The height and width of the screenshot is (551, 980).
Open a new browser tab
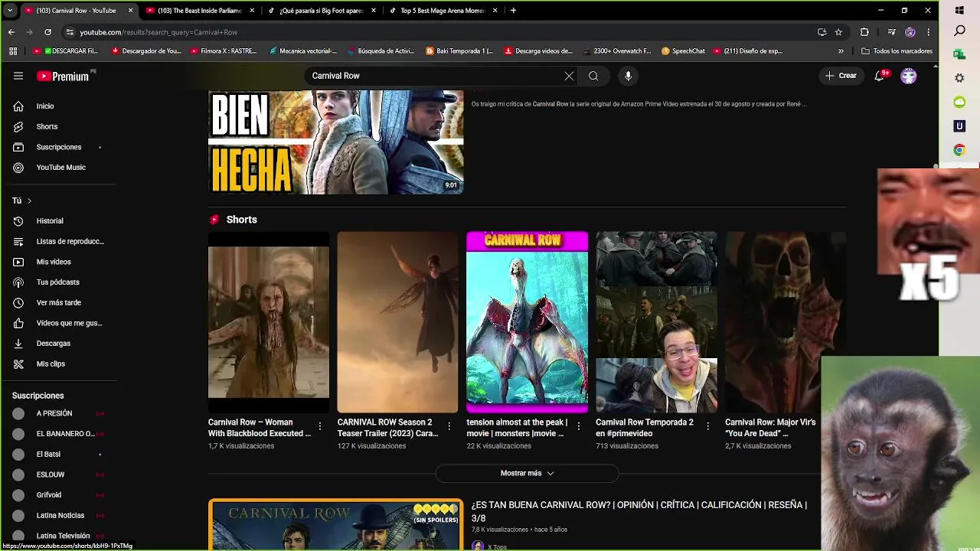pos(513,11)
